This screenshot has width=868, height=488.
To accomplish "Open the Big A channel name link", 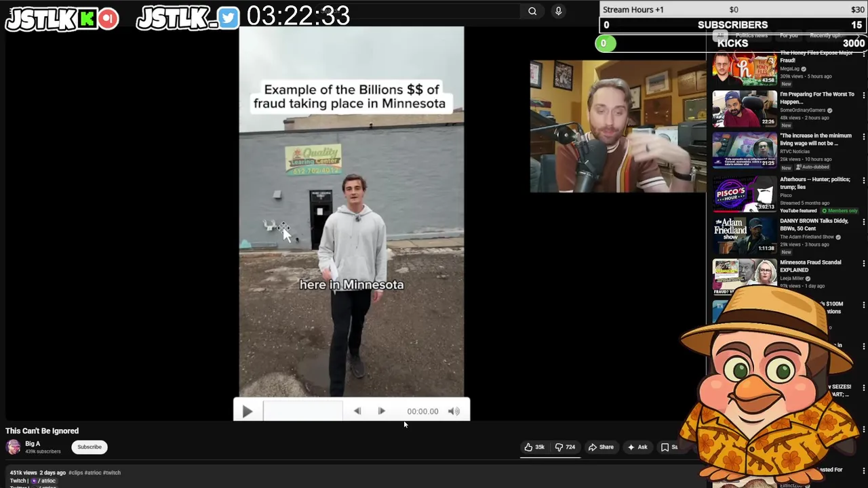I will click(x=33, y=443).
